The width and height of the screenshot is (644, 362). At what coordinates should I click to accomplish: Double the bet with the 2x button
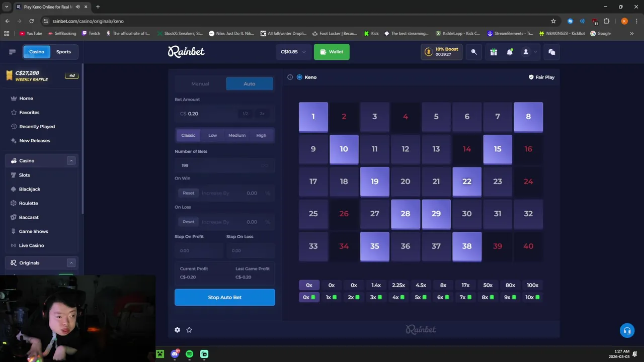click(262, 114)
